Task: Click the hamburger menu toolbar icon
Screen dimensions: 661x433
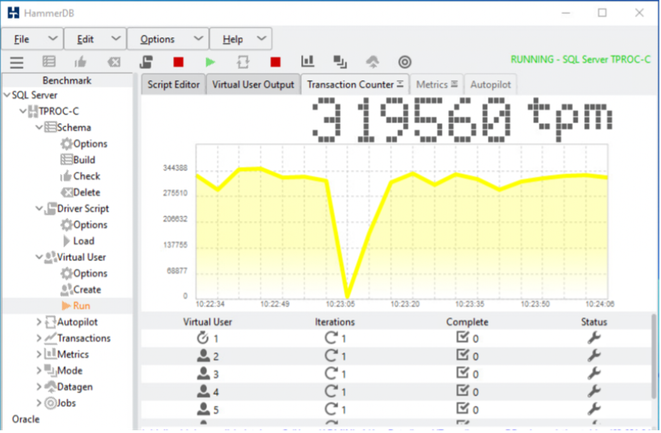Action: tap(17, 62)
